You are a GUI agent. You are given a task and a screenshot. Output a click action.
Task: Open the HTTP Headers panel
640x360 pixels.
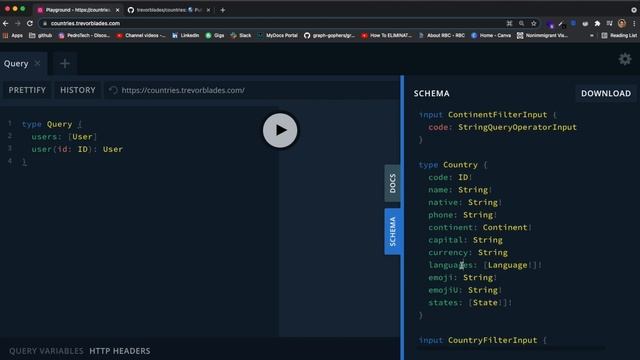pyautogui.click(x=120, y=351)
